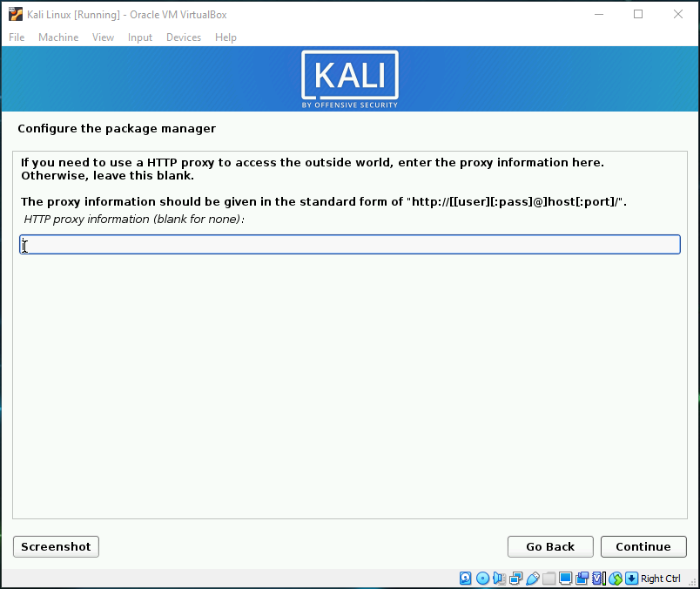Open the Devices menu
700x589 pixels.
coord(184,37)
